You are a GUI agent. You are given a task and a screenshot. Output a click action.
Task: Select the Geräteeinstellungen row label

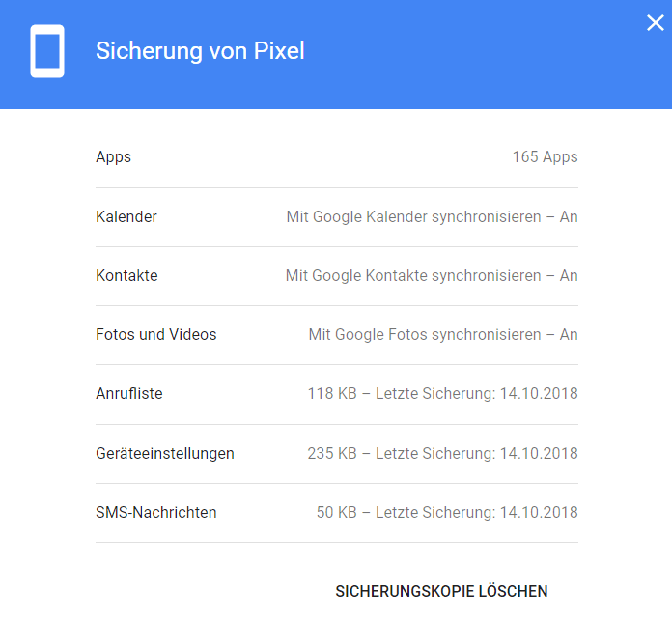click(x=165, y=453)
